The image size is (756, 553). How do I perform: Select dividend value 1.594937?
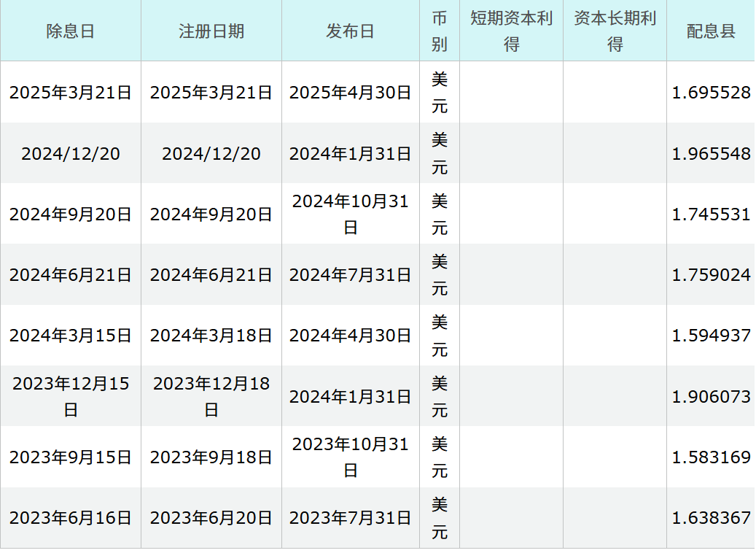(x=711, y=335)
